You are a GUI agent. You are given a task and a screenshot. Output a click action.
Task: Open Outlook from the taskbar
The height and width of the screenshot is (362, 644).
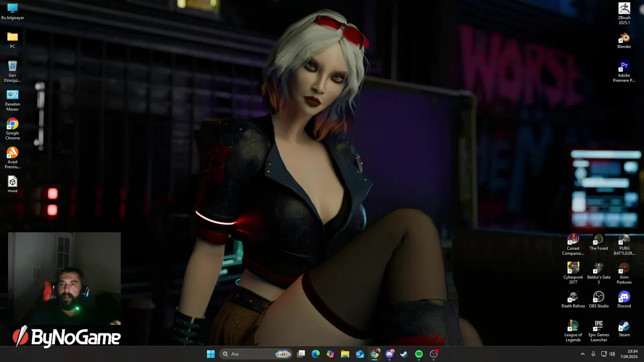point(360,354)
